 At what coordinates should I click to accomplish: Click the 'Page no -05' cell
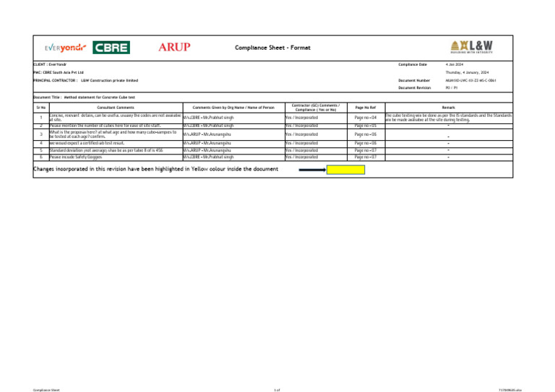pyautogui.click(x=366, y=126)
